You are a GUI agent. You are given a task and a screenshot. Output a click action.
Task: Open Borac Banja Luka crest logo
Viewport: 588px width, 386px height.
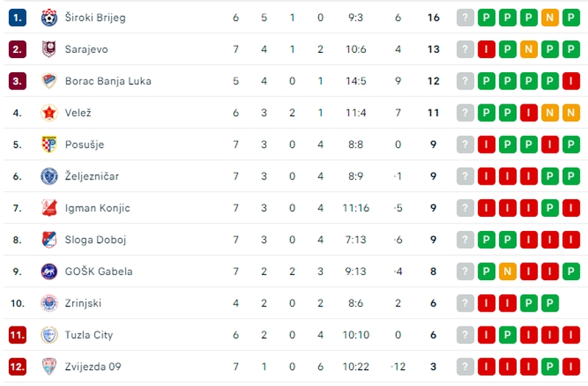[49, 81]
